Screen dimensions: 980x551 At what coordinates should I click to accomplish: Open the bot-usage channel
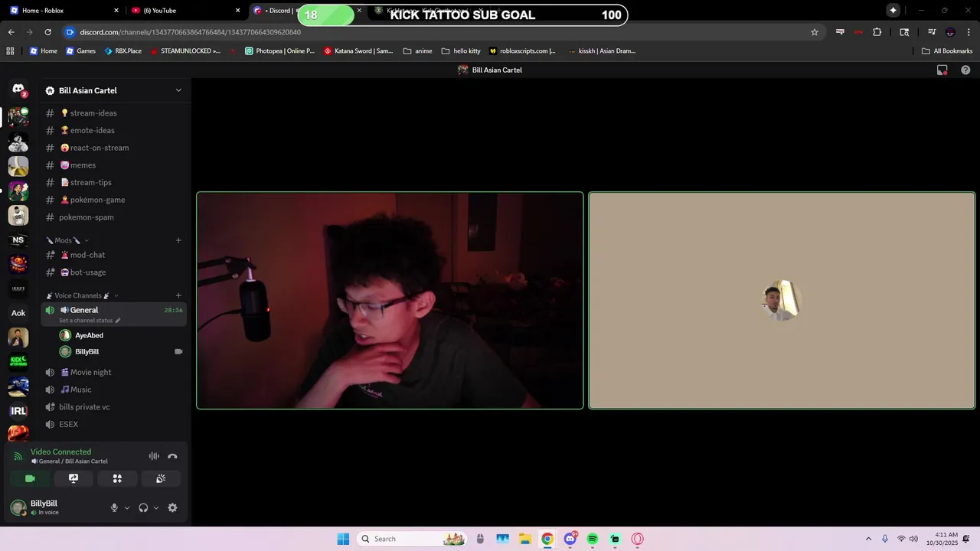click(x=114, y=272)
